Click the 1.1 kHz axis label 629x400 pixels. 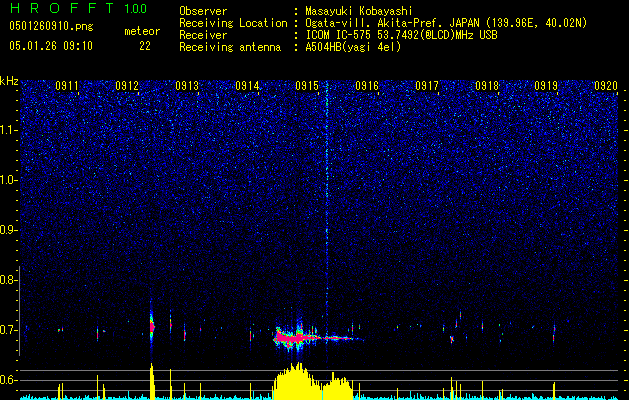pos(8,130)
